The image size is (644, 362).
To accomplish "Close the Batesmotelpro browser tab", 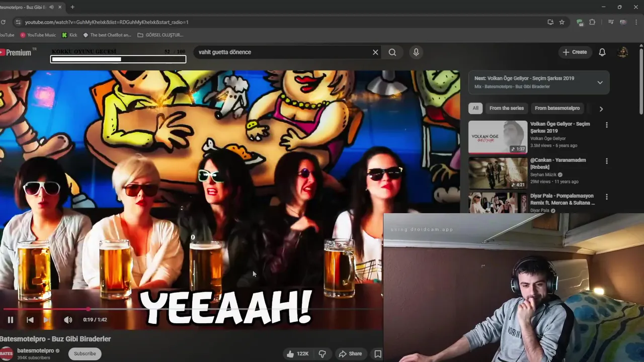I will click(60, 7).
